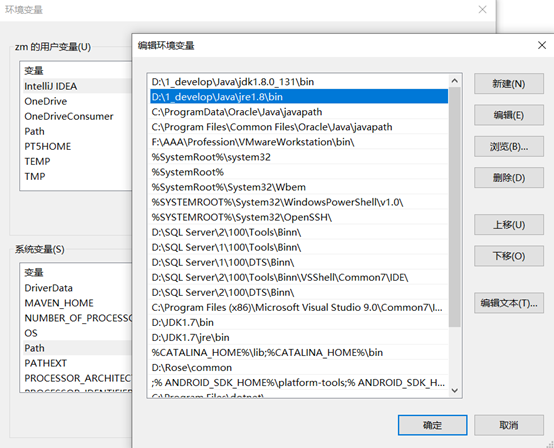Select Path in user variables list
The image size is (554, 448).
click(76, 131)
